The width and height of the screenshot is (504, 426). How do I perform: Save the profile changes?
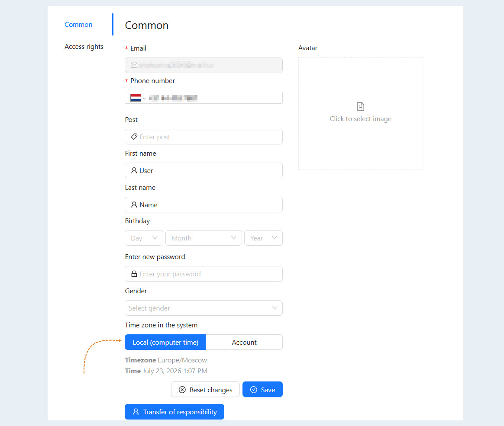coord(262,389)
